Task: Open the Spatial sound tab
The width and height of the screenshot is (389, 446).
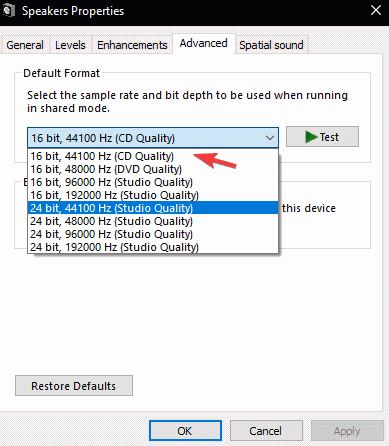Action: point(271,45)
